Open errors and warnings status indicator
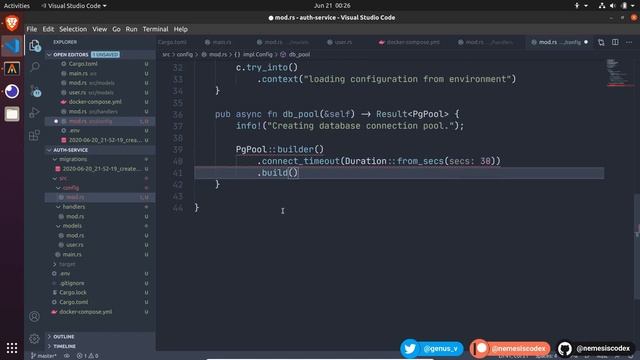Viewport: 640px width, 360px height. [88, 356]
